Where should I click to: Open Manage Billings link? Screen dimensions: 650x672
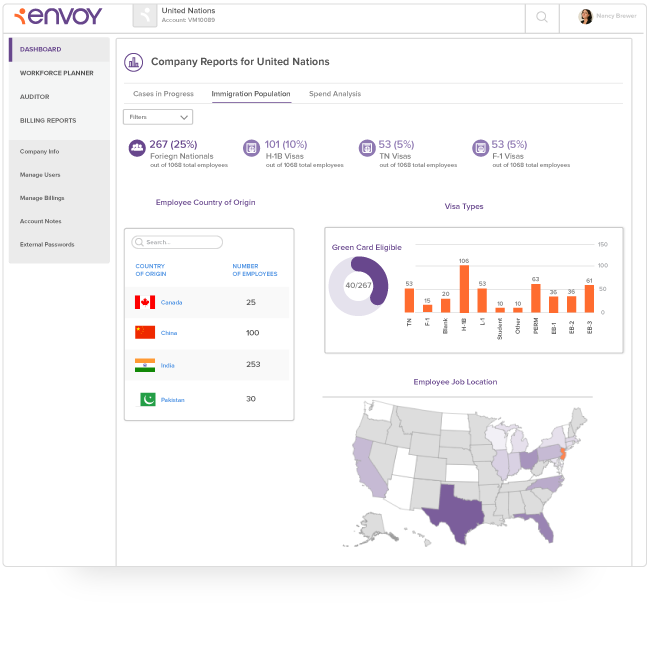pyautogui.click(x=42, y=198)
